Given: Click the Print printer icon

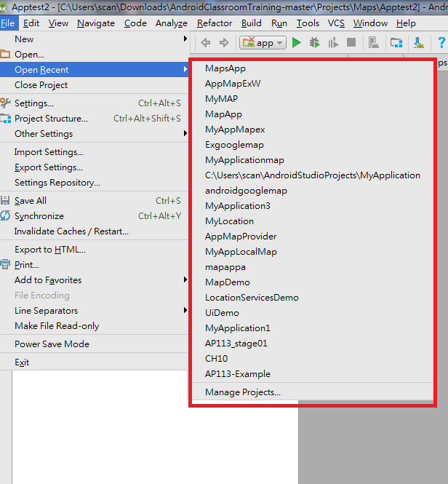Looking at the screenshot, I should tap(5, 264).
